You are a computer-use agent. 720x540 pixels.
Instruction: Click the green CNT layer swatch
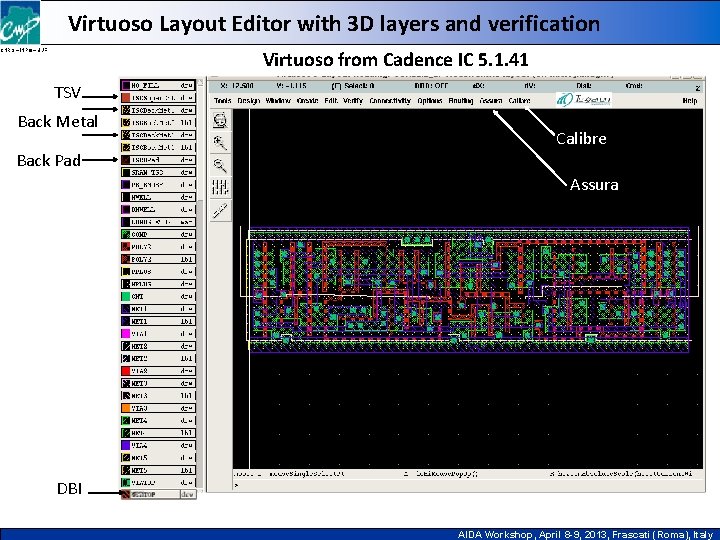point(125,297)
